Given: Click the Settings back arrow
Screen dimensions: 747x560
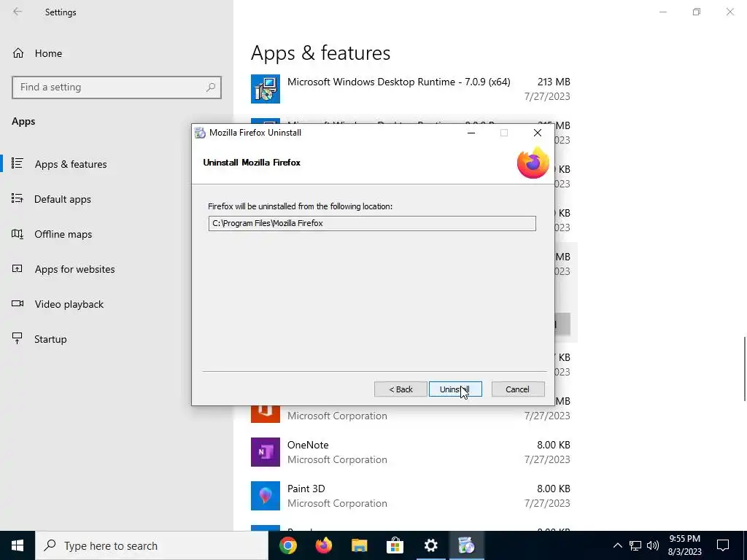Looking at the screenshot, I should [x=18, y=12].
